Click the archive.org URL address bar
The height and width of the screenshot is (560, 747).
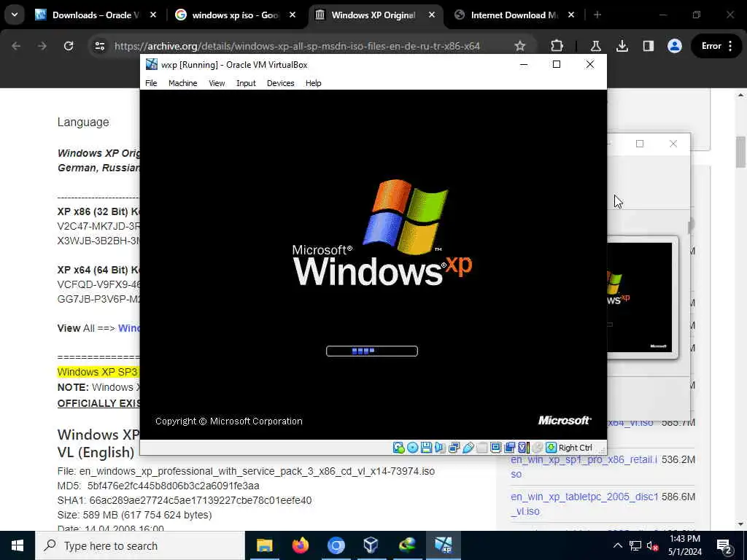[x=297, y=46]
